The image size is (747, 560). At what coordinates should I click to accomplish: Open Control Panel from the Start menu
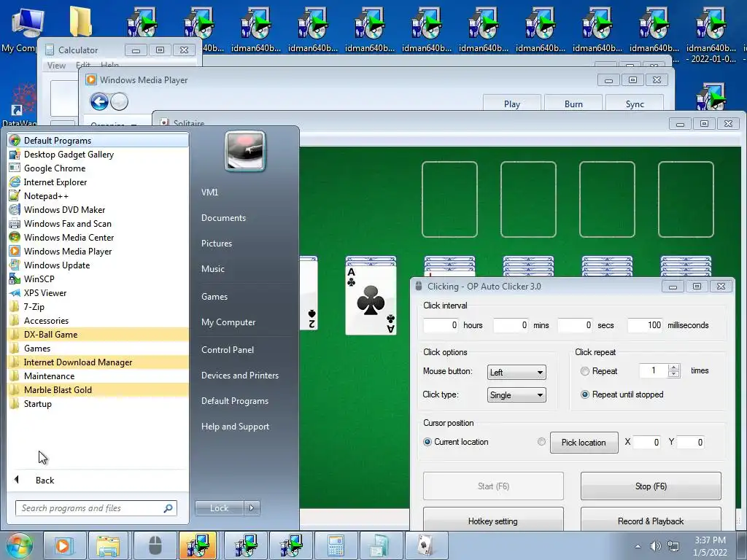228,349
